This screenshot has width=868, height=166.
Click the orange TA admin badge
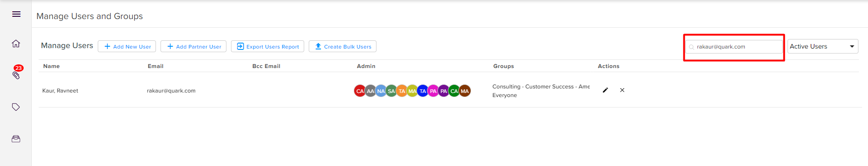(x=401, y=91)
